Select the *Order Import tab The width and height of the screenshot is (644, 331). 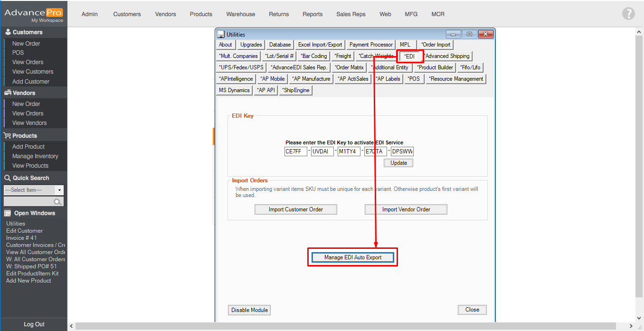[x=436, y=45]
